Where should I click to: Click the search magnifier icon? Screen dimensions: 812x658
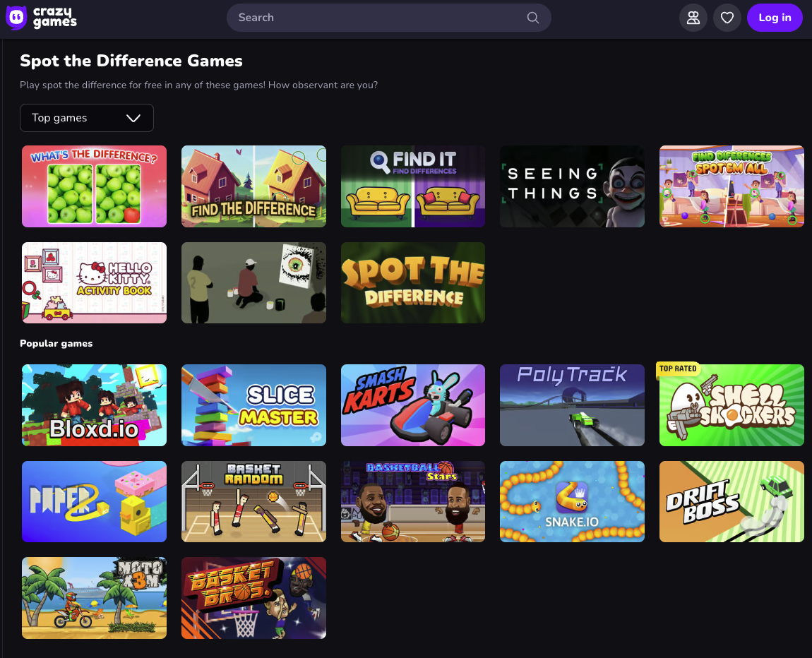coord(532,18)
